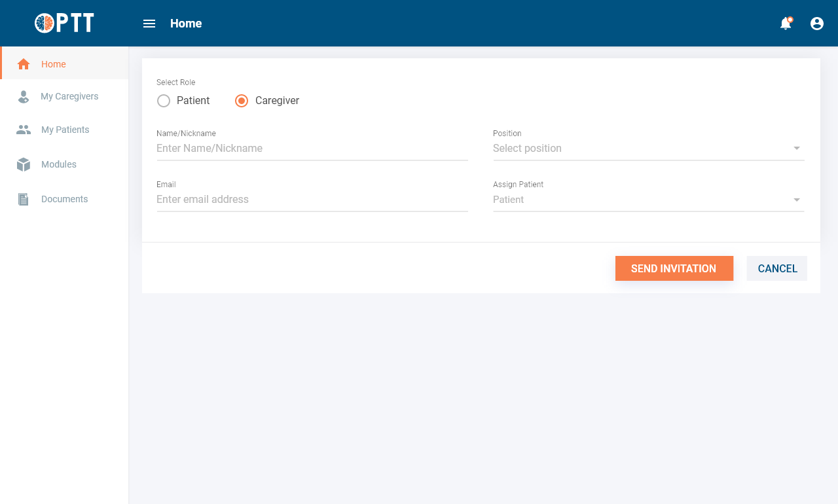Viewport: 838px width, 504px height.
Task: Focus the Name/Nickname input field
Action: [x=312, y=149]
